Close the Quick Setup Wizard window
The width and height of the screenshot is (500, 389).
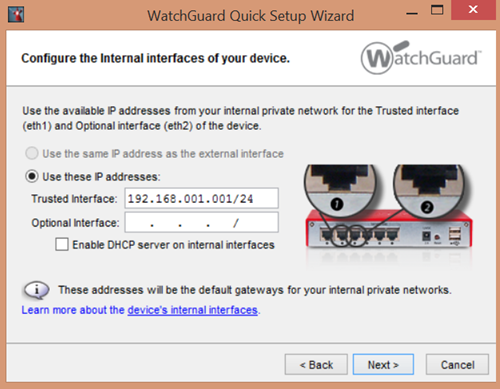click(473, 10)
